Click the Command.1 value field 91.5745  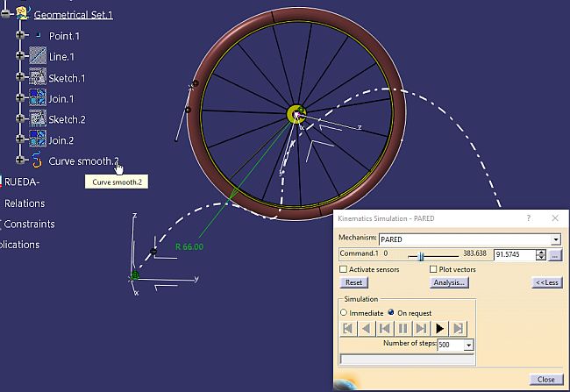tap(515, 254)
